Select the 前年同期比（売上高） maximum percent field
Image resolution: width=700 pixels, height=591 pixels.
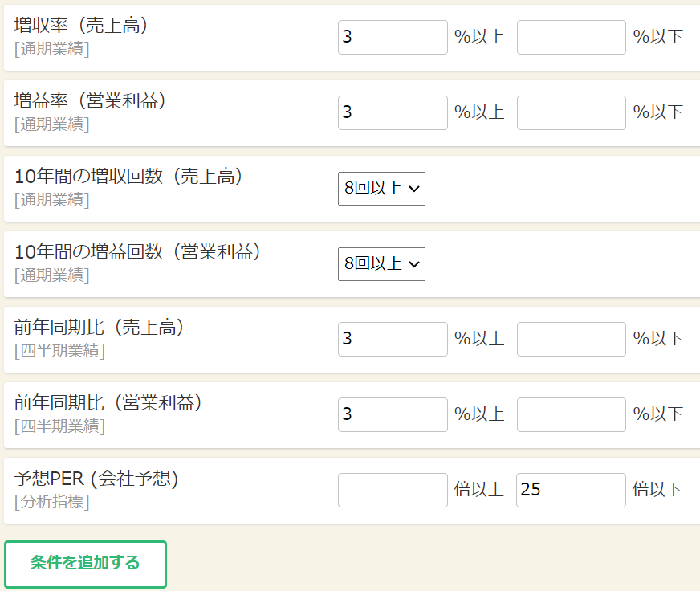point(571,340)
